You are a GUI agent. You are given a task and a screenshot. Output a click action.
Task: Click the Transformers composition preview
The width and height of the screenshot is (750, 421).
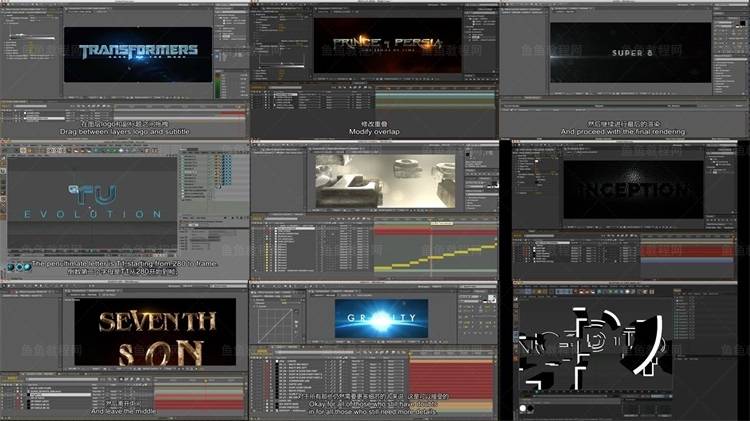point(138,54)
